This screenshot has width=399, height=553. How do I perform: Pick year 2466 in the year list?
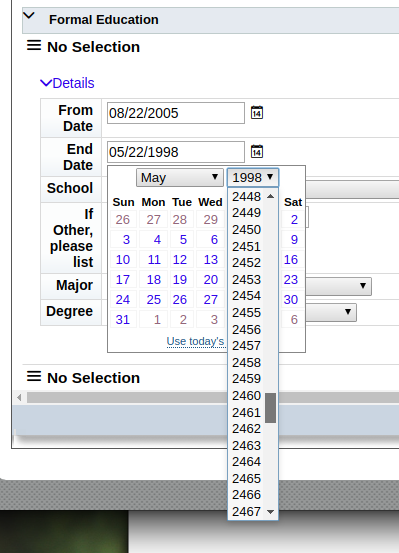(x=246, y=495)
